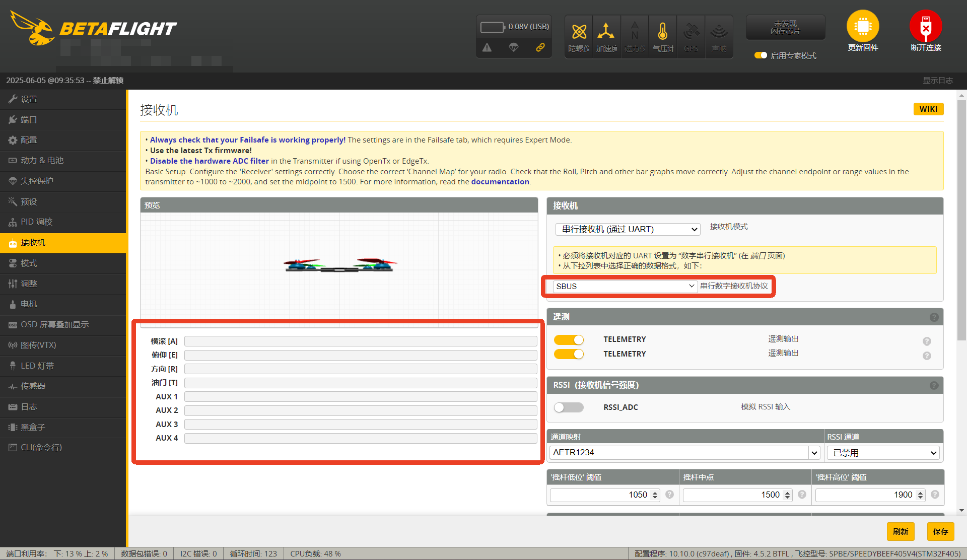
Task: Enable the RSSI_ADC switch
Action: tap(569, 407)
